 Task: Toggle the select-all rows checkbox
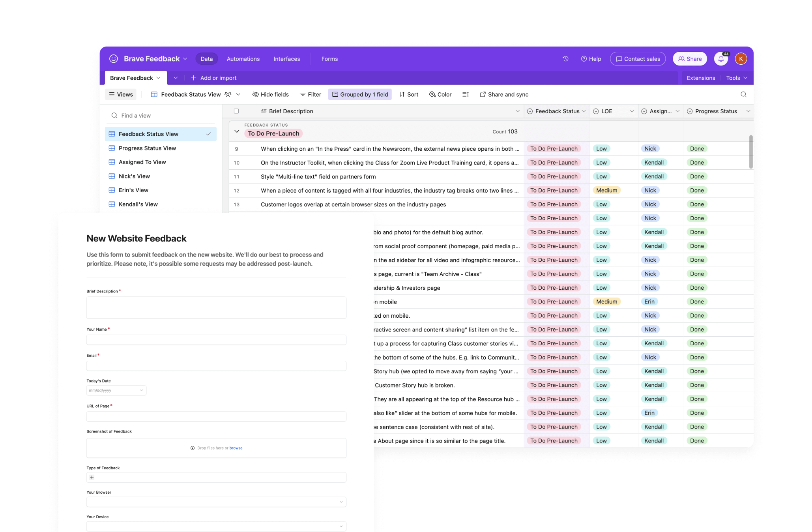[x=236, y=111]
